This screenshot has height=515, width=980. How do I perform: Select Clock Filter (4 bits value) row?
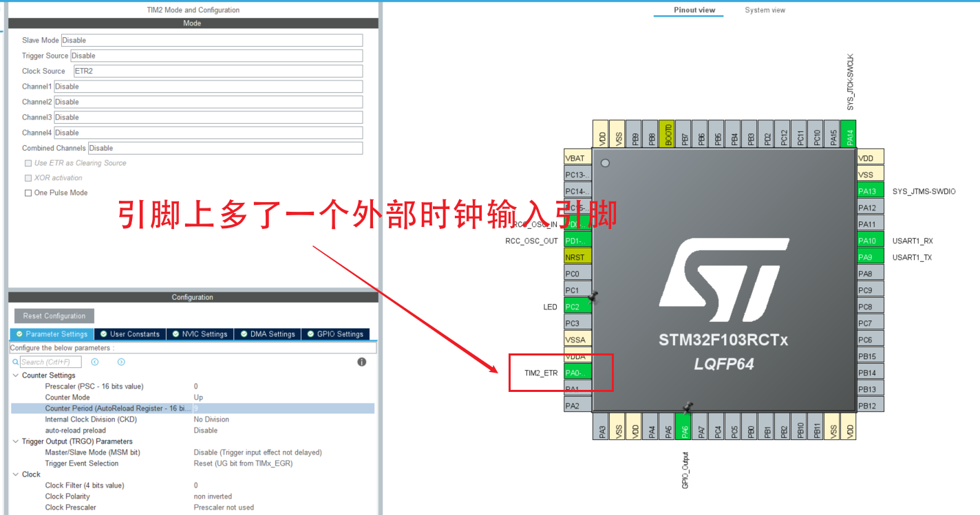tap(193, 485)
